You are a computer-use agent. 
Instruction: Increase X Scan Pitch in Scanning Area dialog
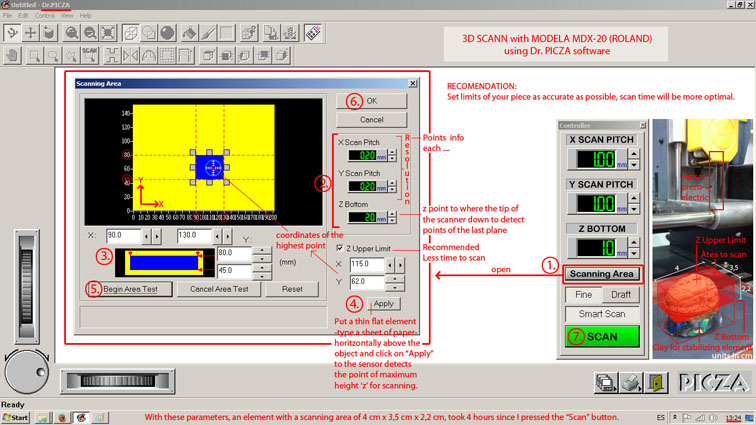coord(392,152)
